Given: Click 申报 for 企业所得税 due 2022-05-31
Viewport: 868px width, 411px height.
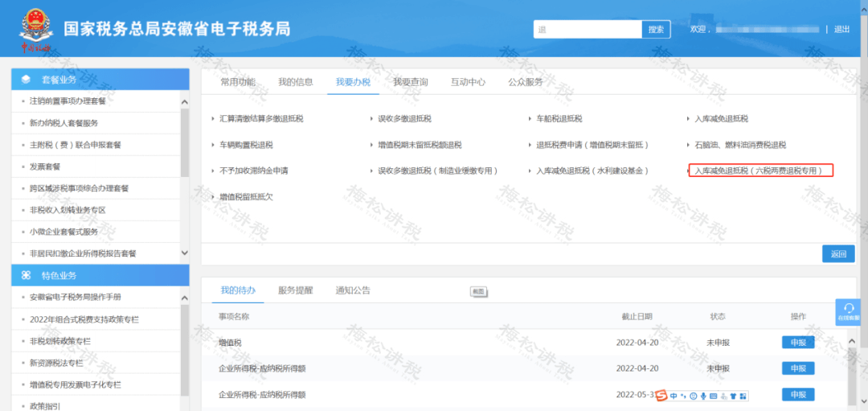Looking at the screenshot, I should coord(798,394).
